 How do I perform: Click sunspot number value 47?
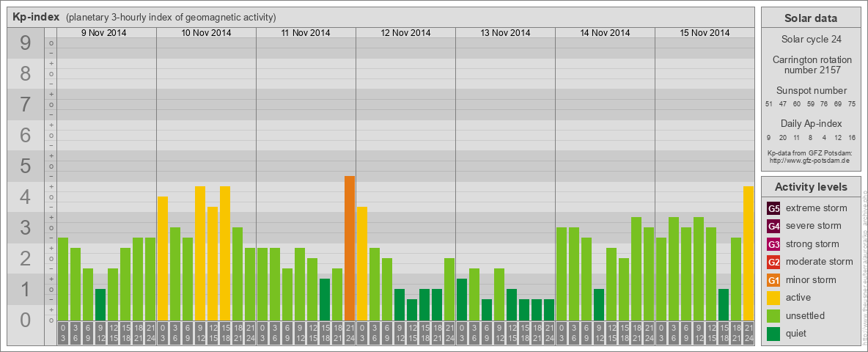click(x=783, y=104)
